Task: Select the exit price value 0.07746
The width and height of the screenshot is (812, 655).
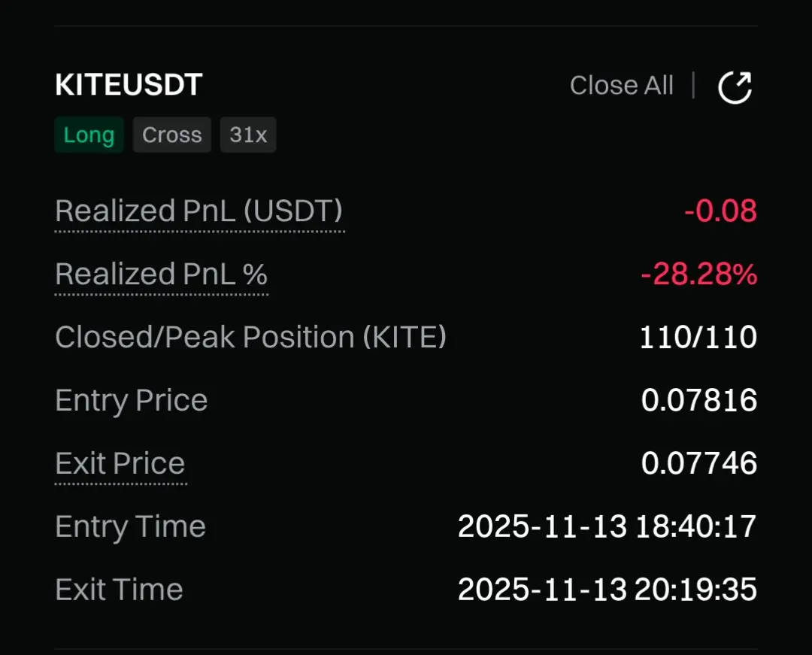Action: 698,463
